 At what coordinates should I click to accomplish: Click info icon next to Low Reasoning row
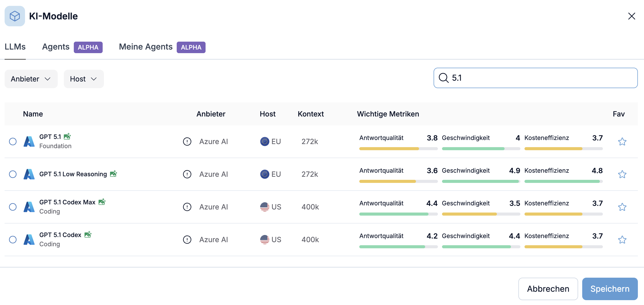pyautogui.click(x=187, y=174)
